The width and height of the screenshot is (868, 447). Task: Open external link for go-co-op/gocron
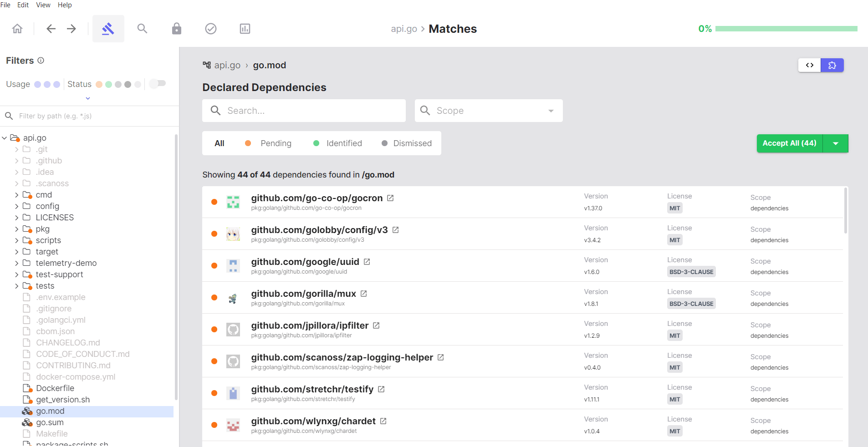coord(390,198)
